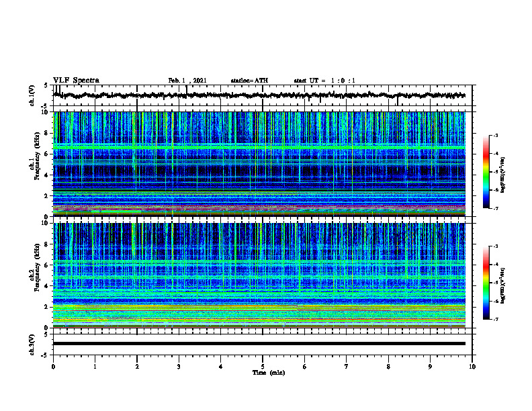The height and width of the screenshot is (411, 532).
Task: Click the flat black ch.3 signal bar
Action: point(259,344)
